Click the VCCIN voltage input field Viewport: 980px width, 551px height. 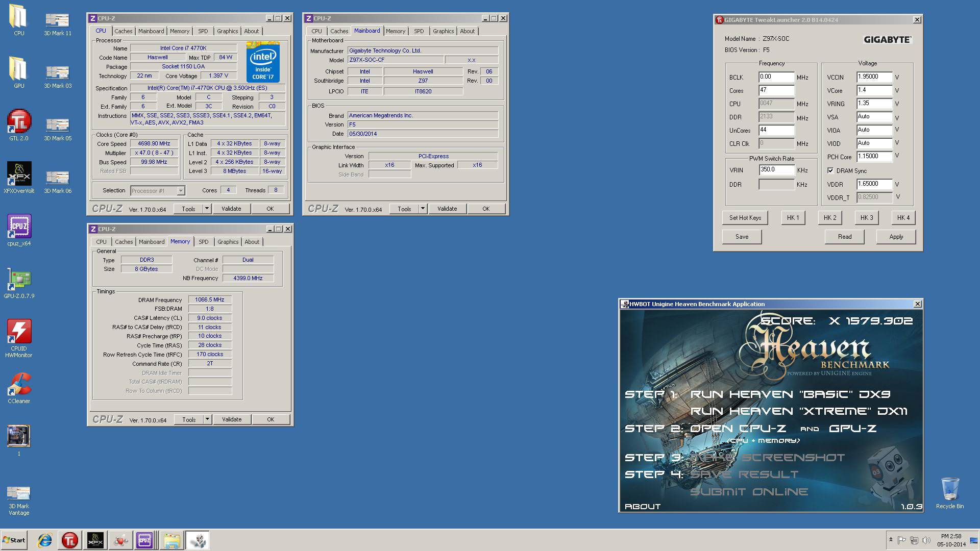[874, 77]
